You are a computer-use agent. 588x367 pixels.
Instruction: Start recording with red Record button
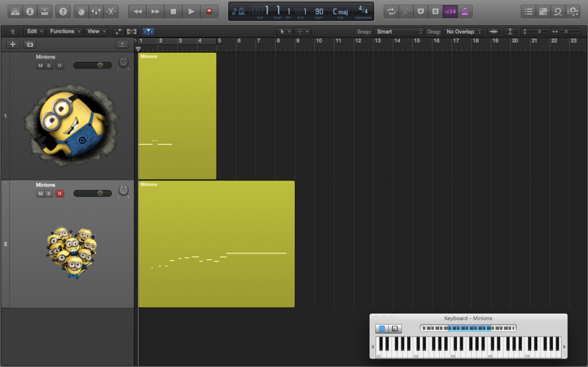tap(209, 12)
